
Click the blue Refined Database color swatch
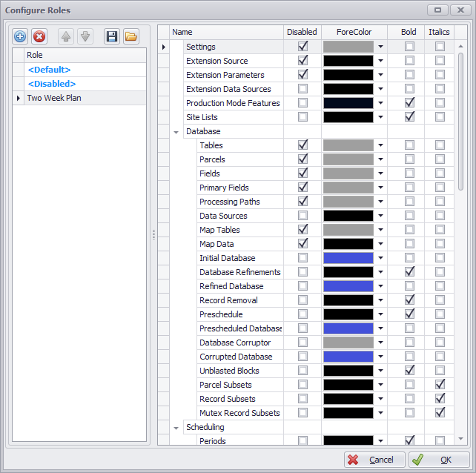coord(348,286)
